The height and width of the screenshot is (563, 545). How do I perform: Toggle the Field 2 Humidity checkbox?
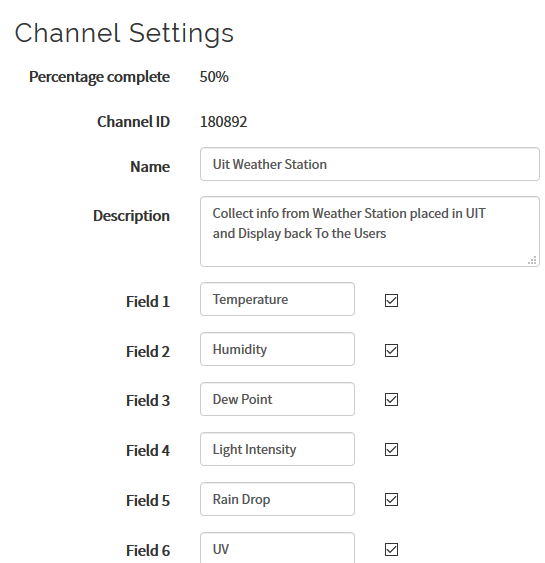(391, 350)
